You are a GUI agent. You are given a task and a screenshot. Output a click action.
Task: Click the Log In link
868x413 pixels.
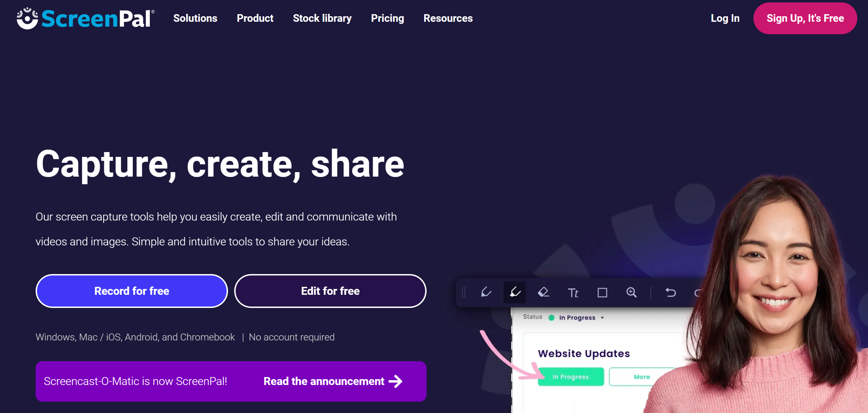pos(725,18)
